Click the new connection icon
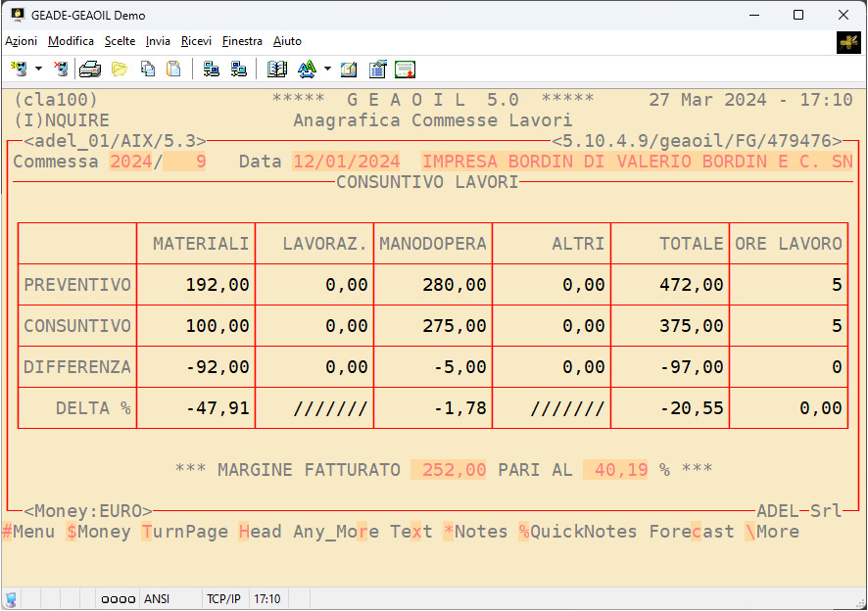 point(19,69)
